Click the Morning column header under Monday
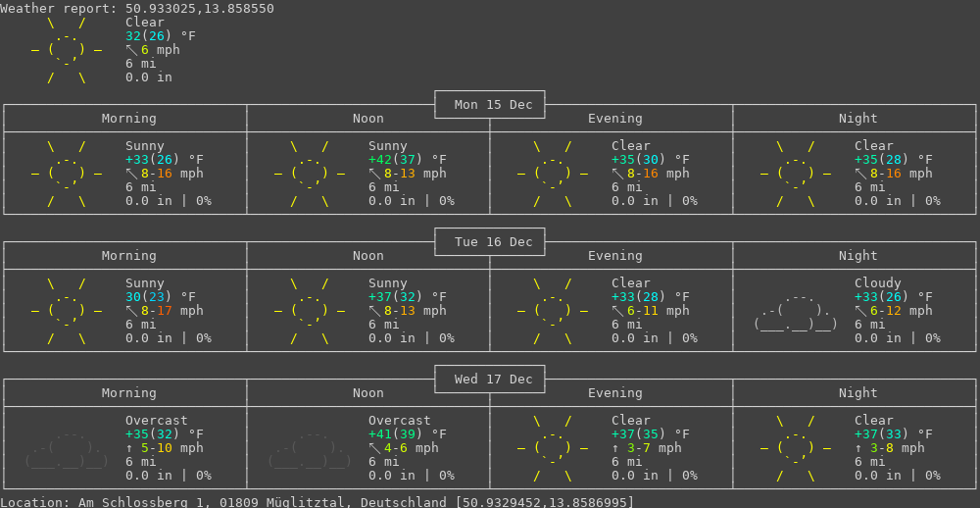Image resolution: width=980 pixels, height=508 pixels. tap(129, 119)
